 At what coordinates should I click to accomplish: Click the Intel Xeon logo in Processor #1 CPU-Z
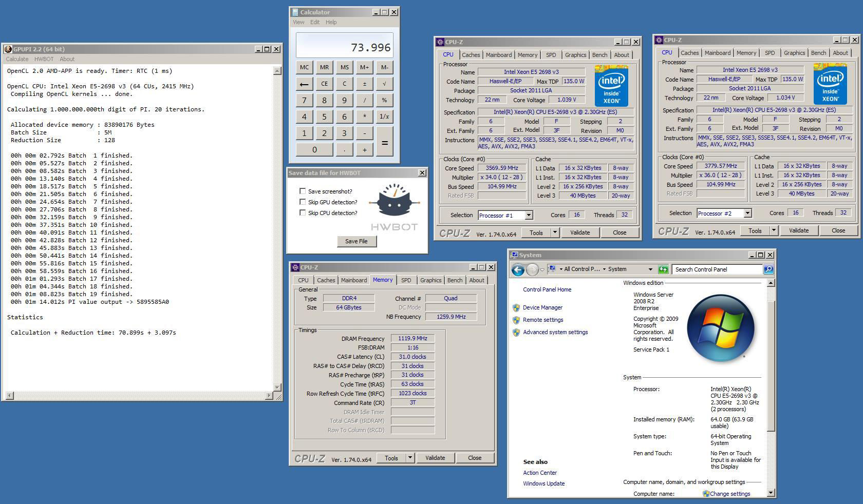(x=611, y=86)
